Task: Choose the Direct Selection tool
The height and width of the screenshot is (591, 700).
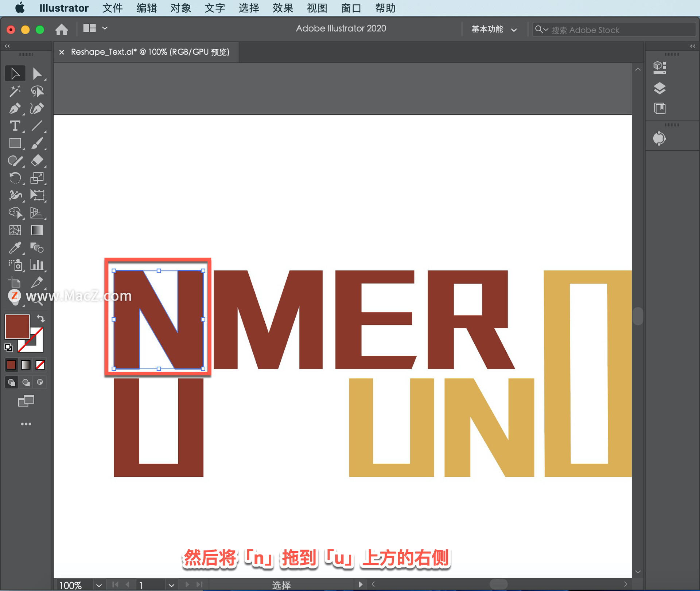Action: click(x=37, y=74)
